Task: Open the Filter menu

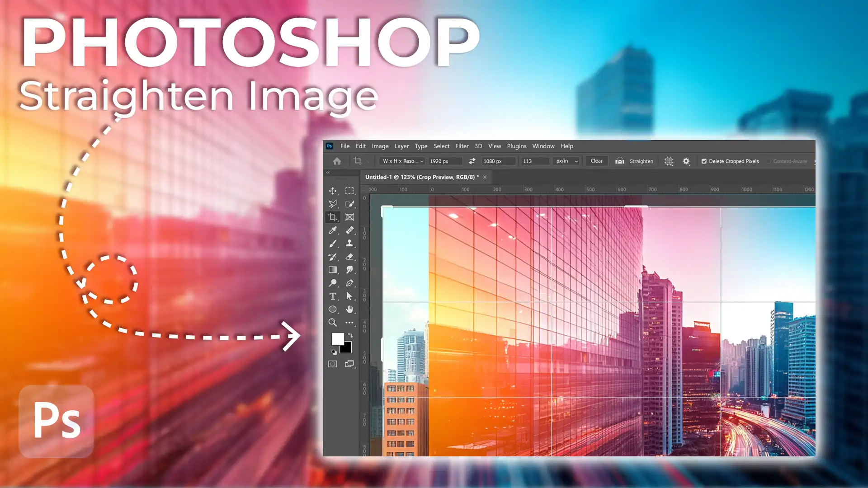Action: tap(462, 146)
